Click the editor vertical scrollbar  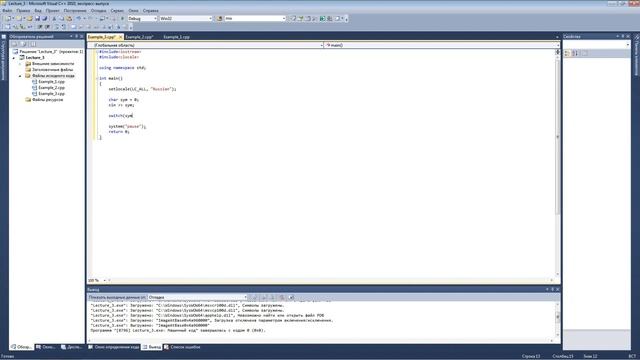pyautogui.click(x=558, y=163)
